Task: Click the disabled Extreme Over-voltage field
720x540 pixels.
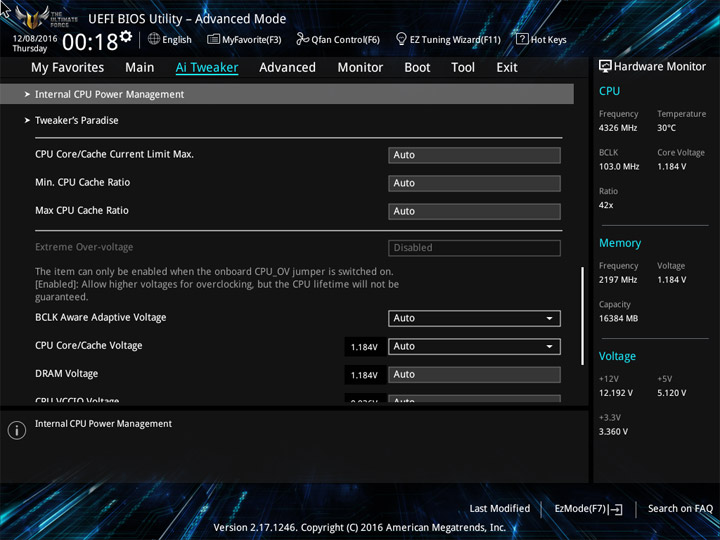Action: point(474,248)
